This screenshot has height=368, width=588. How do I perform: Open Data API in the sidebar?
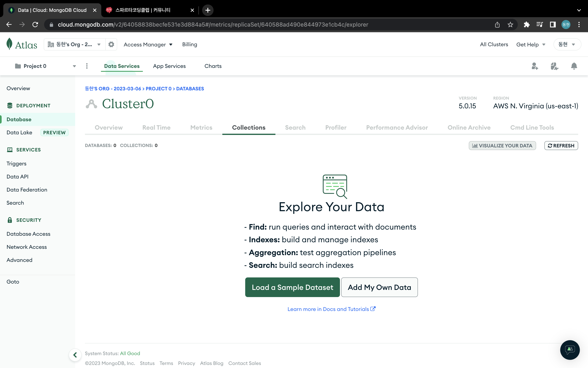[18, 177]
